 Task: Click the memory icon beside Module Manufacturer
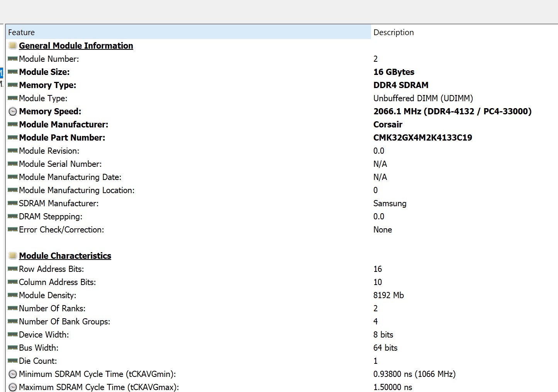coord(12,124)
